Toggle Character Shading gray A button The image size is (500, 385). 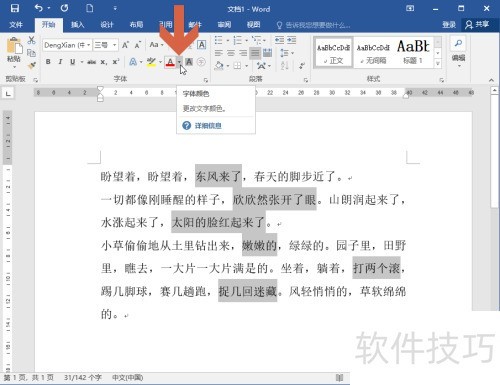(189, 62)
